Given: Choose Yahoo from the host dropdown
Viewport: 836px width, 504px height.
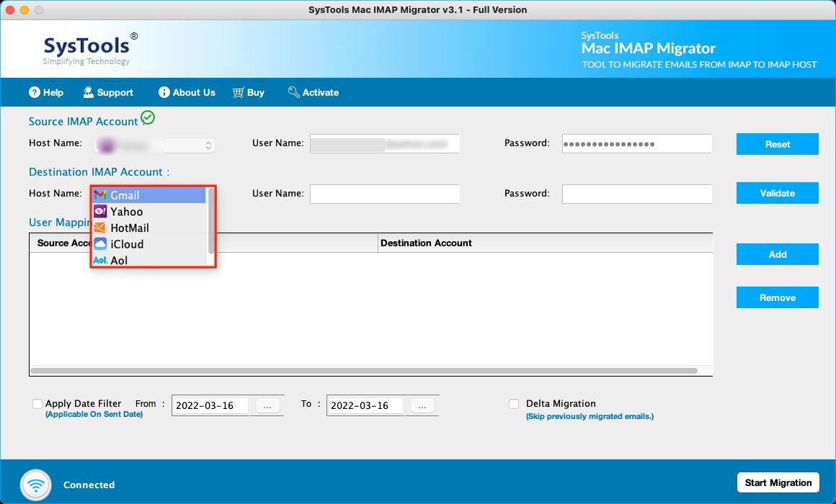Looking at the screenshot, I should (x=149, y=212).
